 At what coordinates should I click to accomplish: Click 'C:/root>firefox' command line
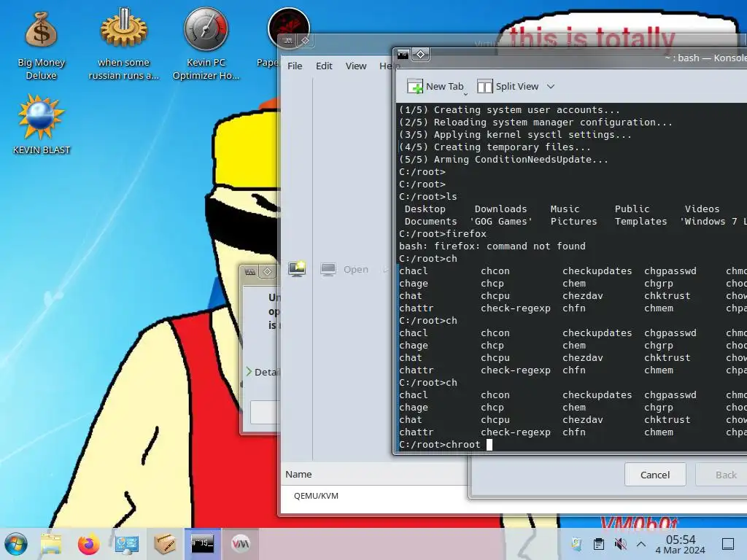(443, 234)
